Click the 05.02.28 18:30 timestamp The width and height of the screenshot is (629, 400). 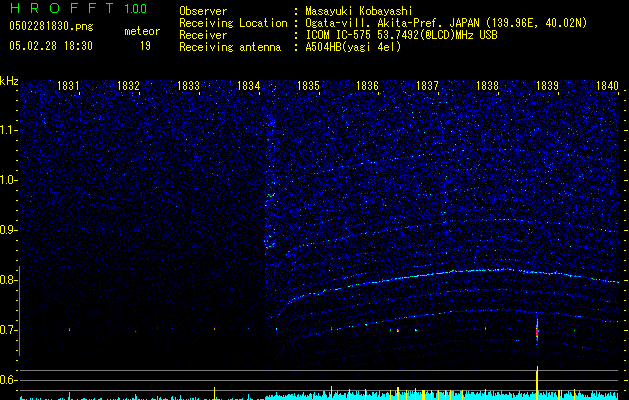(x=50, y=46)
